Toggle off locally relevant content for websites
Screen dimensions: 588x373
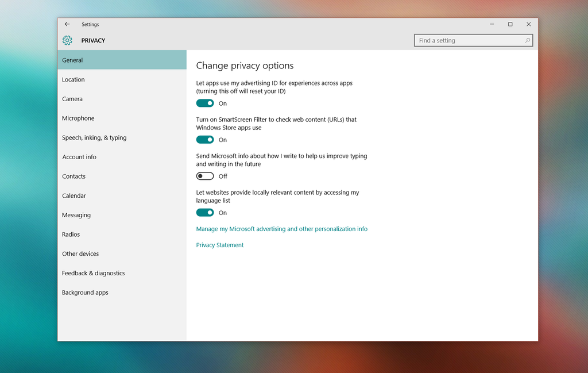pos(205,212)
